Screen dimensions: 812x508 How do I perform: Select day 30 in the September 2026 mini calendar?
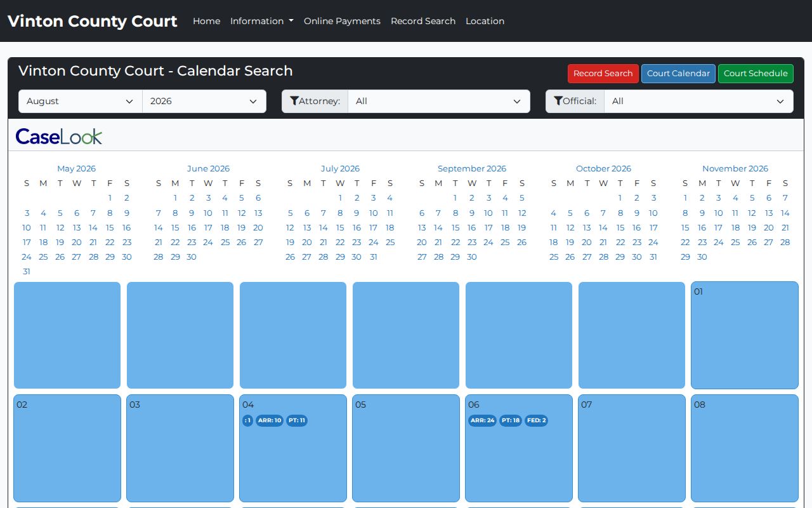472,257
